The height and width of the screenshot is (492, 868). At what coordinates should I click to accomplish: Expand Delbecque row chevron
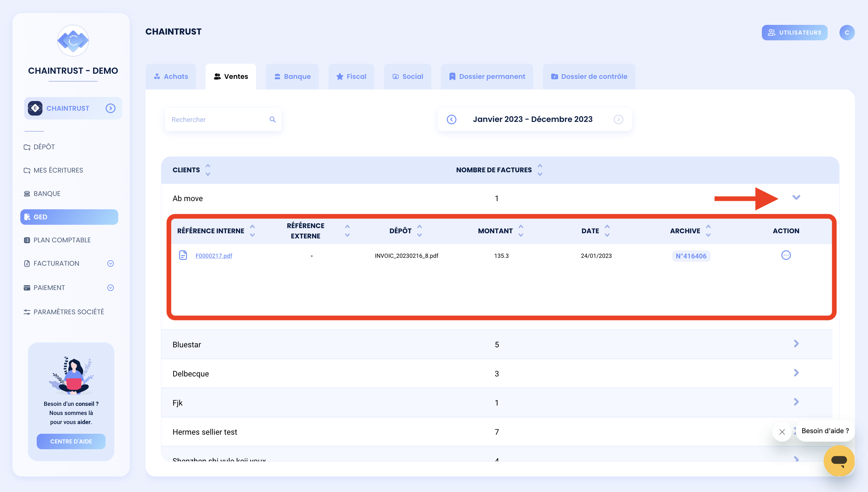[x=796, y=373]
